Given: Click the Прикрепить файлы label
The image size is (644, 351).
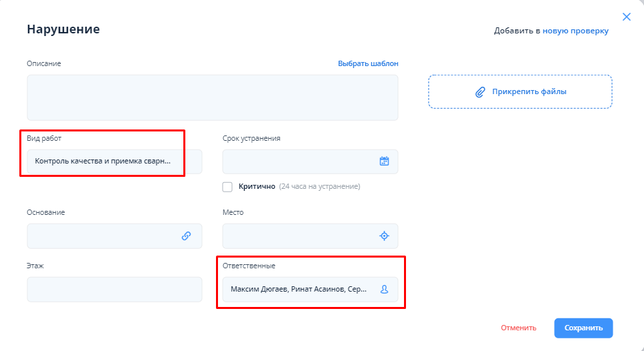Looking at the screenshot, I should [x=529, y=92].
